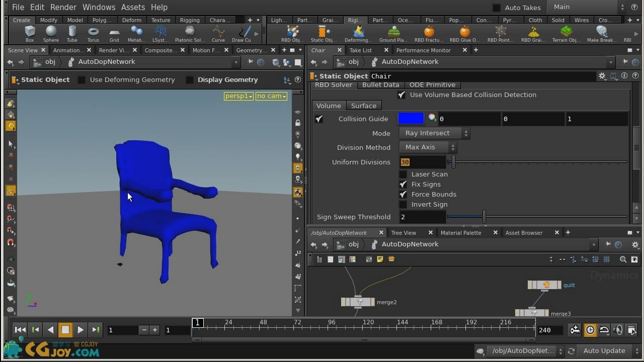
Task: Select the Platonic Solids shelf tool
Action: point(190,34)
